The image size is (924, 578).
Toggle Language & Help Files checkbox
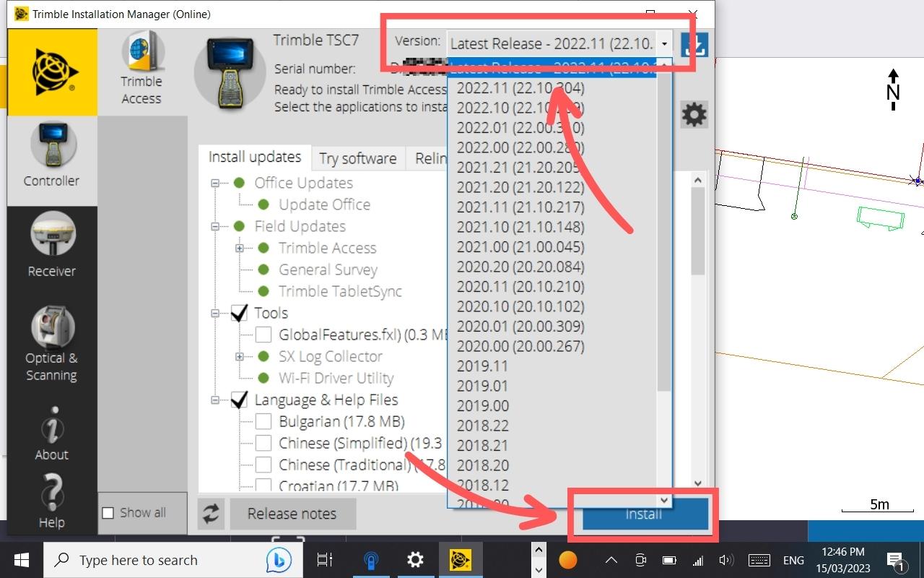pyautogui.click(x=240, y=400)
